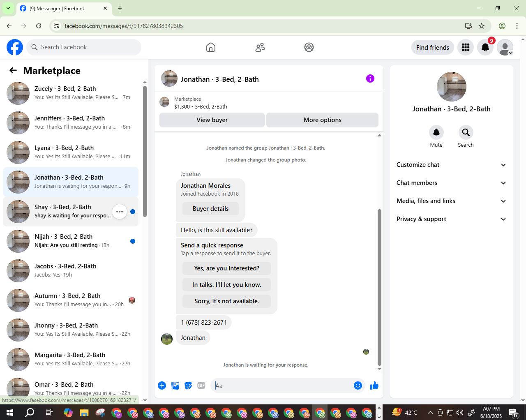Send quick reply 'Sorry, it's not available.'
This screenshot has height=420, width=526.
(x=227, y=301)
